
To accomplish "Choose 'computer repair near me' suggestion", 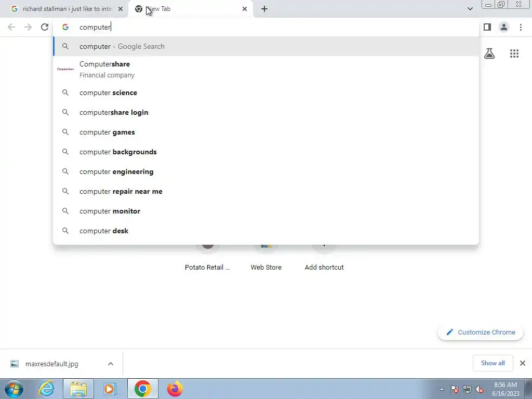I will pos(266,191).
